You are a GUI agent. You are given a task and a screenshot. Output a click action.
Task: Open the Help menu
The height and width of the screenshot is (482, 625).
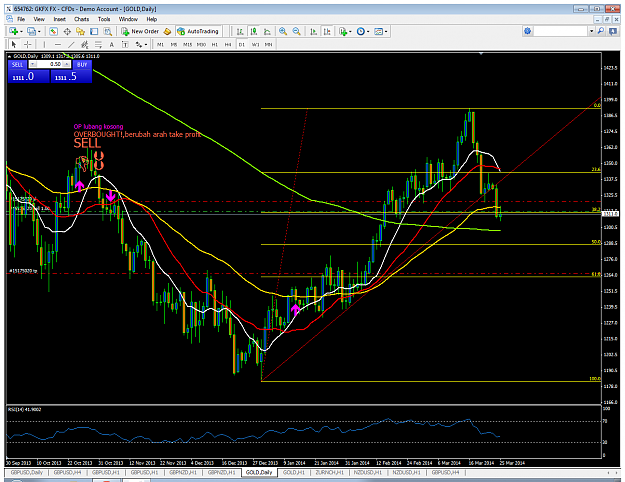[x=151, y=19]
